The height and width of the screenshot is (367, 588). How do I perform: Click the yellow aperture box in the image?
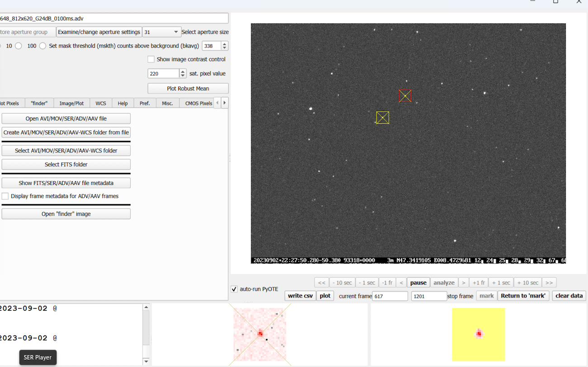[383, 118]
